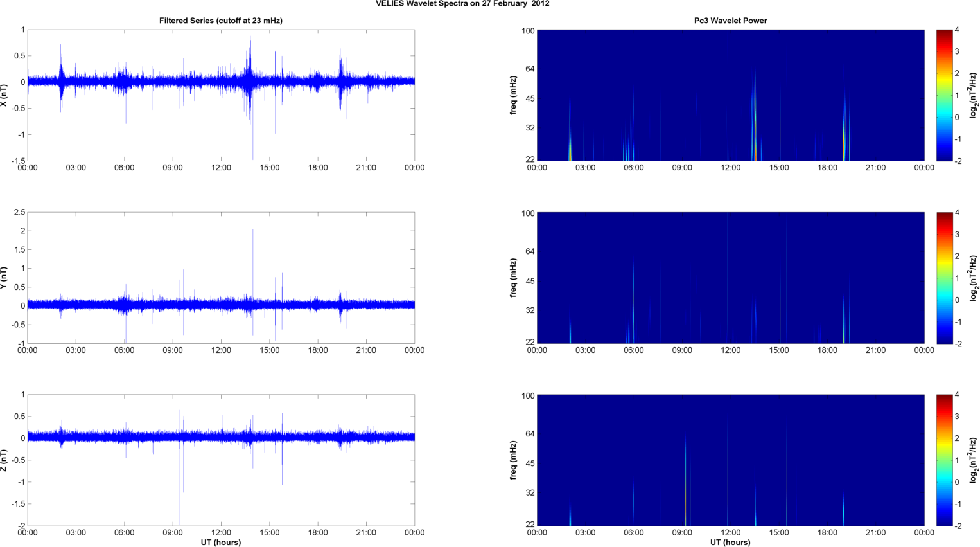Click the '15:00' tick under the top wavelet panel
980x547 pixels.
779,168
